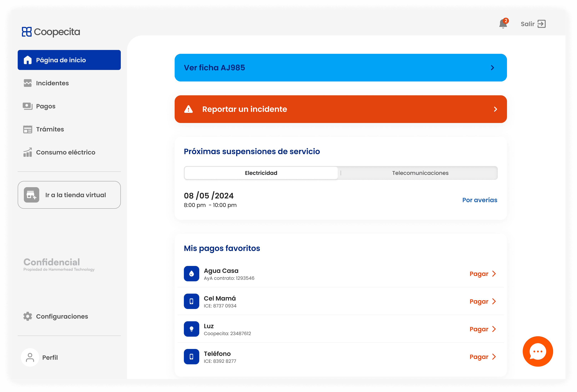Go to Consumo eléctrico in the sidebar
The image size is (577, 392).
[66, 152]
